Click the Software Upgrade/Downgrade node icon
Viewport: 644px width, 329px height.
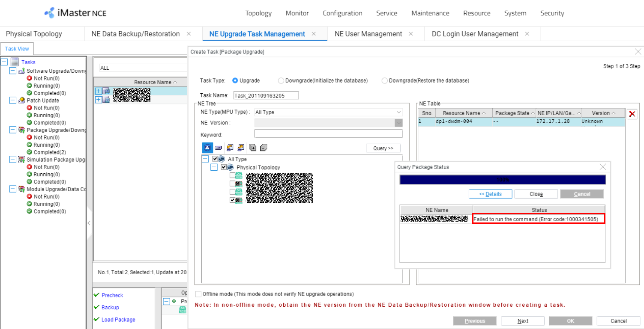coord(21,71)
